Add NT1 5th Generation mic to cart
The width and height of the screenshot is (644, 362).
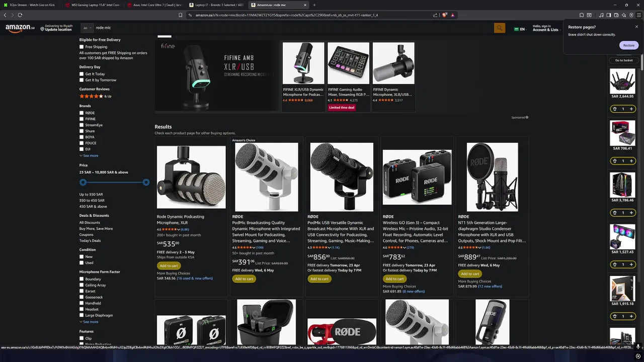click(x=470, y=274)
